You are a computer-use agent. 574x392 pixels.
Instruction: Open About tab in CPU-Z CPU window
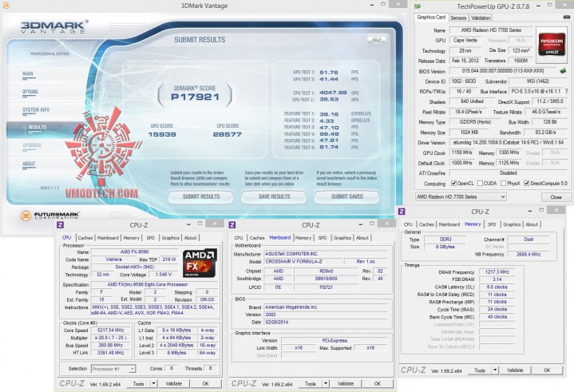point(190,238)
